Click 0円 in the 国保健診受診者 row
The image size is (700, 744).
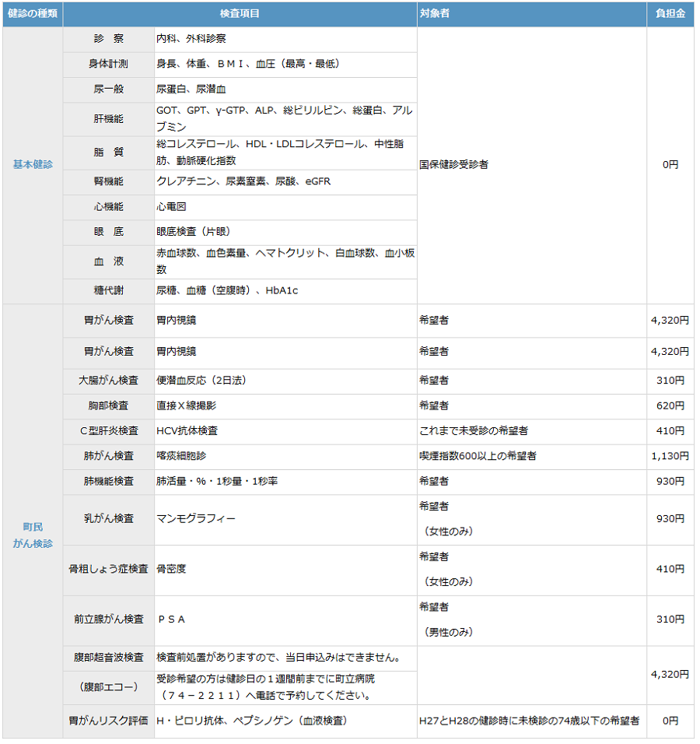(670, 165)
